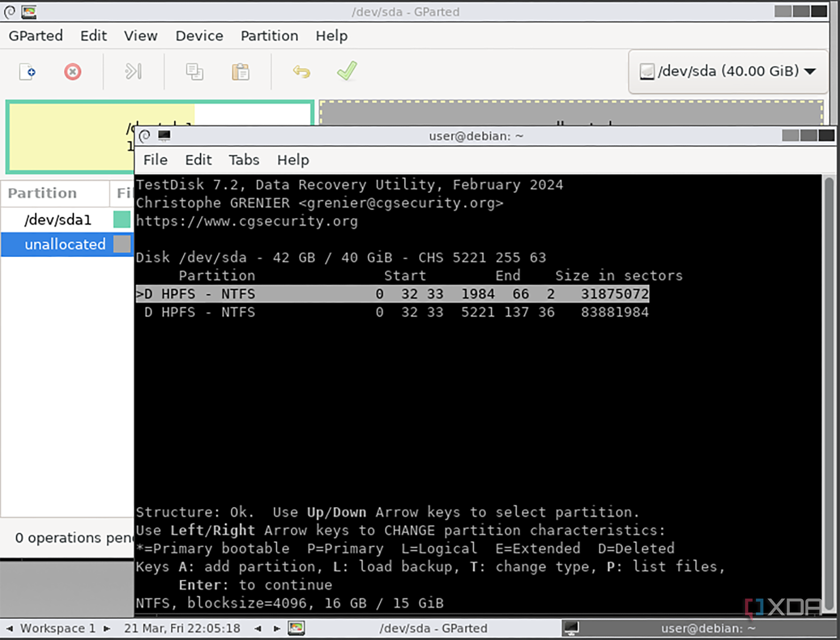Viewport: 840px width, 640px height.
Task: Click the Paste partition toolbar icon
Action: 240,72
